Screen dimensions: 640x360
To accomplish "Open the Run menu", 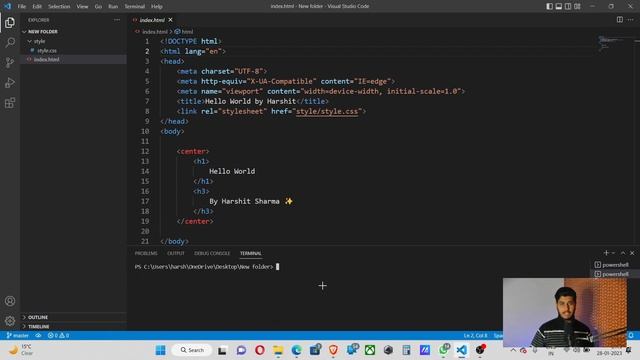I will (113, 6).
